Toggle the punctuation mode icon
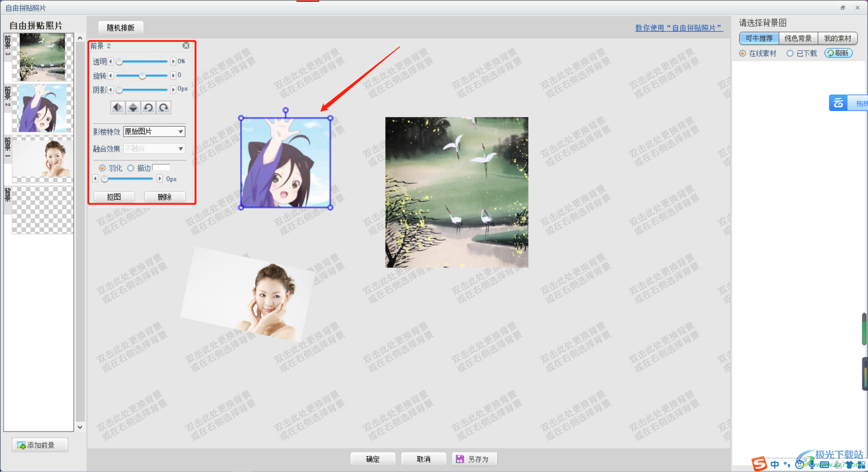868x472 pixels. point(787,464)
